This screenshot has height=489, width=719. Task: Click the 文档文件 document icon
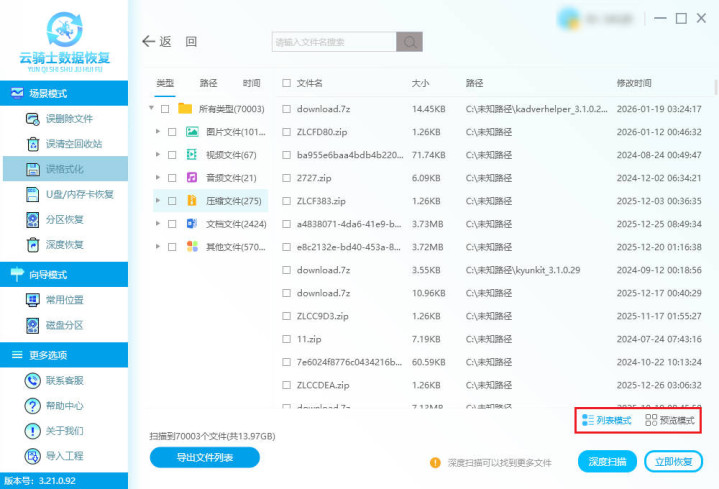[192, 223]
